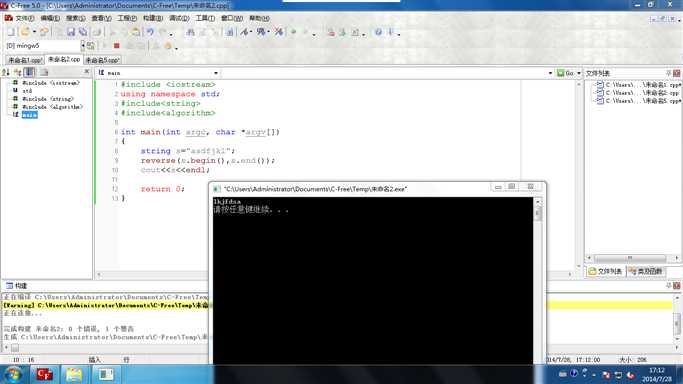Click the Save file floppy icon
The width and height of the screenshot is (683, 384).
pos(71,32)
